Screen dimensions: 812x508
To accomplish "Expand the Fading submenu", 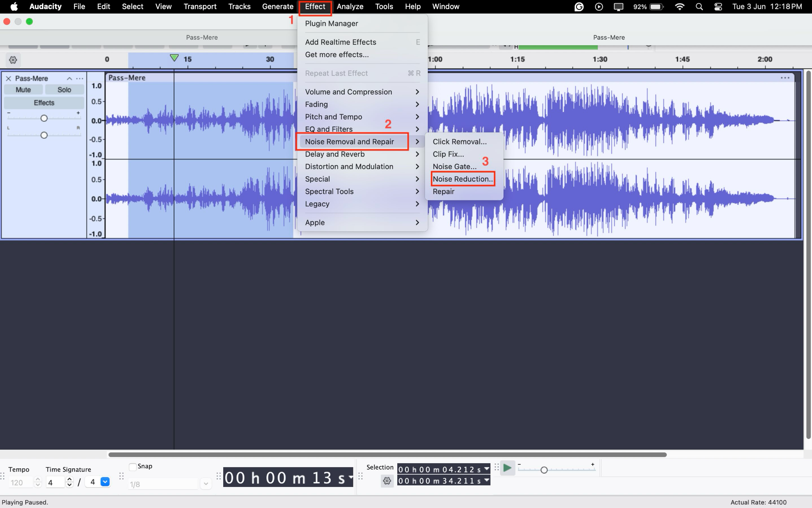I will coord(362,104).
